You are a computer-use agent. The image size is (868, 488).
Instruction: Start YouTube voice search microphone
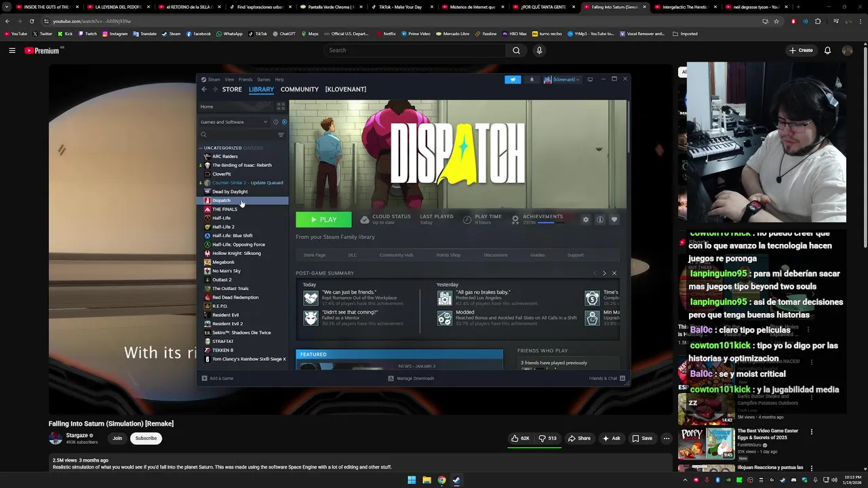[x=539, y=50]
